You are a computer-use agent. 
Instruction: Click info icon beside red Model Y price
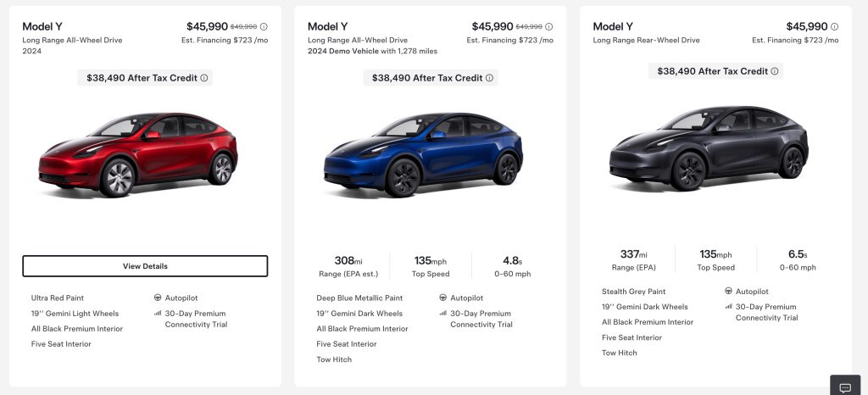(264, 27)
